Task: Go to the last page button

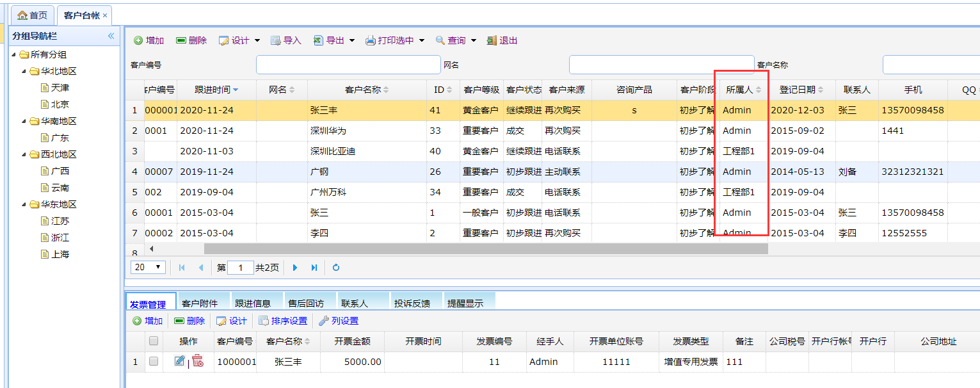Action: 314,268
